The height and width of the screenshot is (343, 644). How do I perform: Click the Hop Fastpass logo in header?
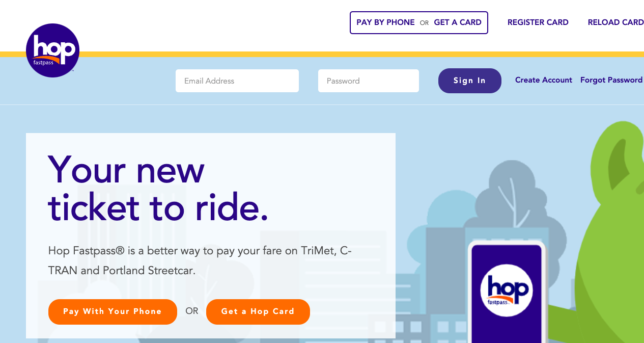coord(52,50)
